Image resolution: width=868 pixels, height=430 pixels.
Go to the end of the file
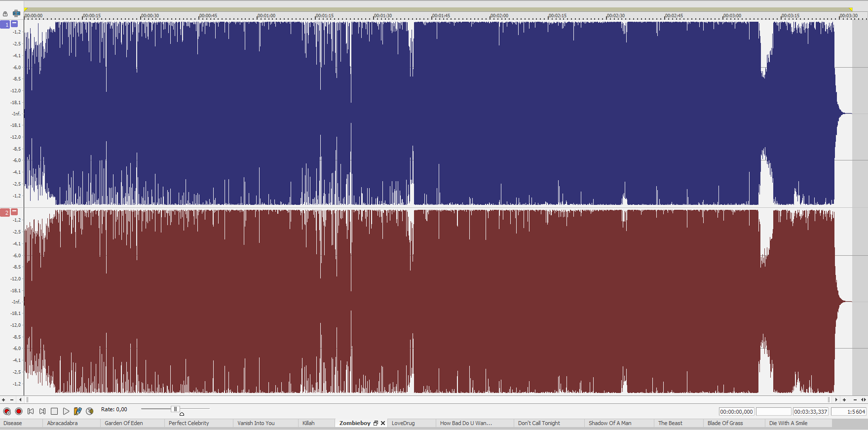(42, 411)
